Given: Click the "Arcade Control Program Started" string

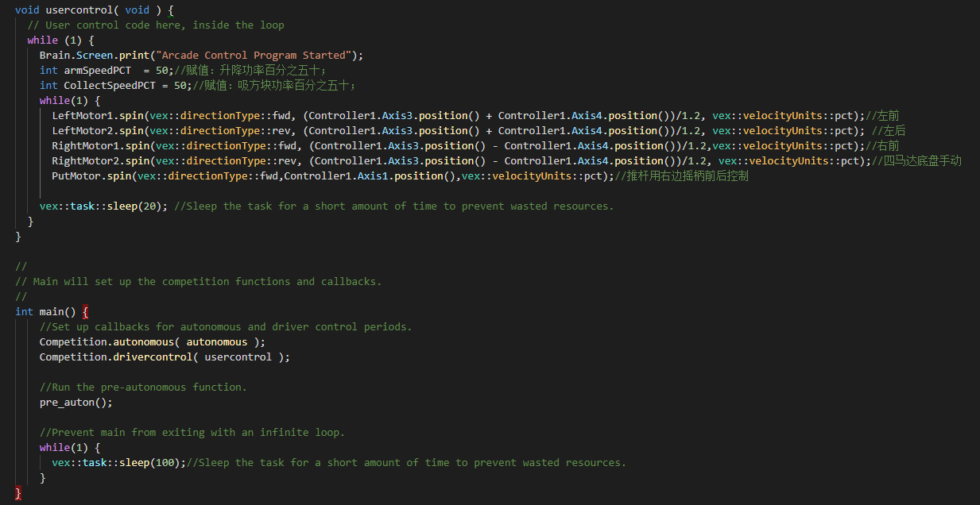Looking at the screenshot, I should pos(254,55).
